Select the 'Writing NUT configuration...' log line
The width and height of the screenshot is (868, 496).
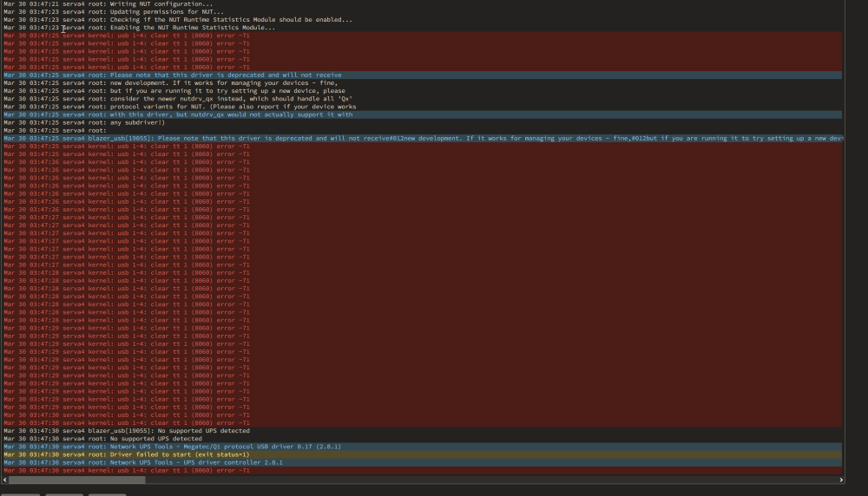422,3
